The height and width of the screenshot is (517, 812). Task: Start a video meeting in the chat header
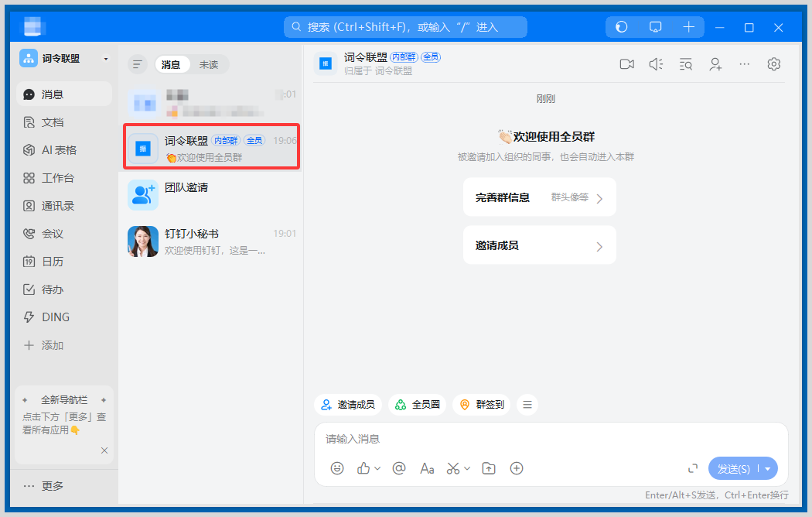point(626,64)
